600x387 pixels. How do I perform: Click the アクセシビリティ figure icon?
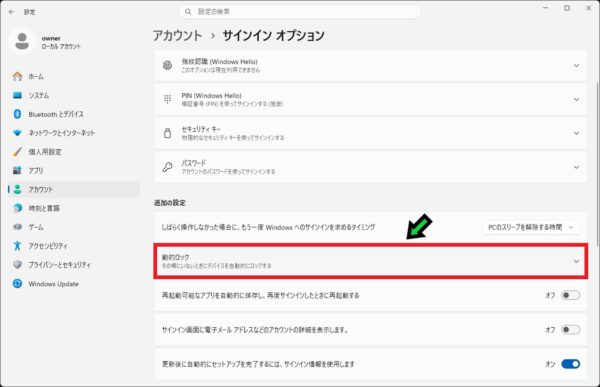[x=17, y=245]
